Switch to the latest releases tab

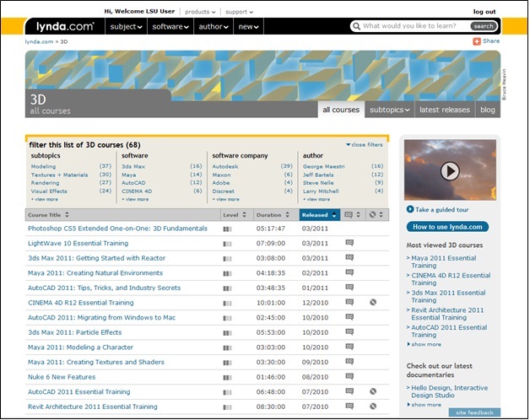coord(445,110)
